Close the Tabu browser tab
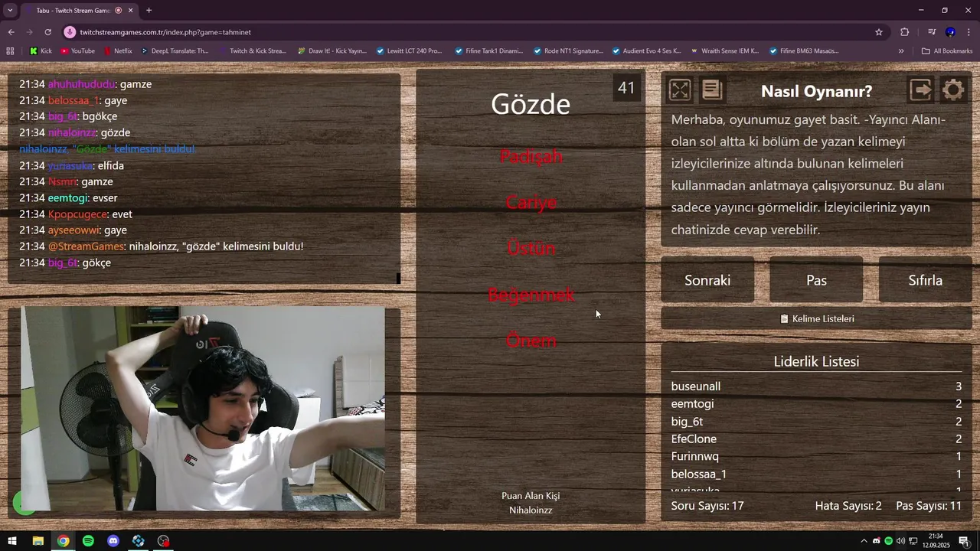The image size is (980, 551). coord(130,11)
